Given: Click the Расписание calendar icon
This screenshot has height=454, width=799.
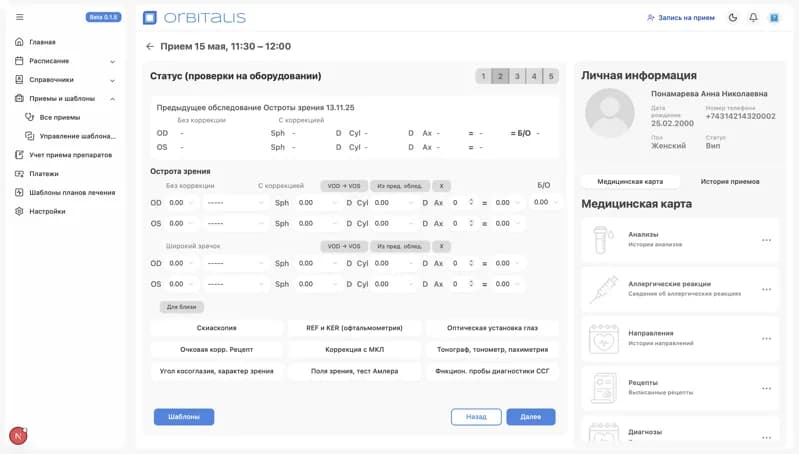Looking at the screenshot, I should pos(19,61).
